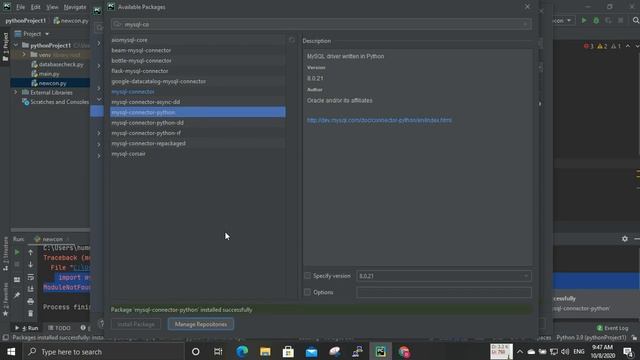This screenshot has height=360, width=640.
Task: Open the Event Log in status bar
Action: coord(613,328)
